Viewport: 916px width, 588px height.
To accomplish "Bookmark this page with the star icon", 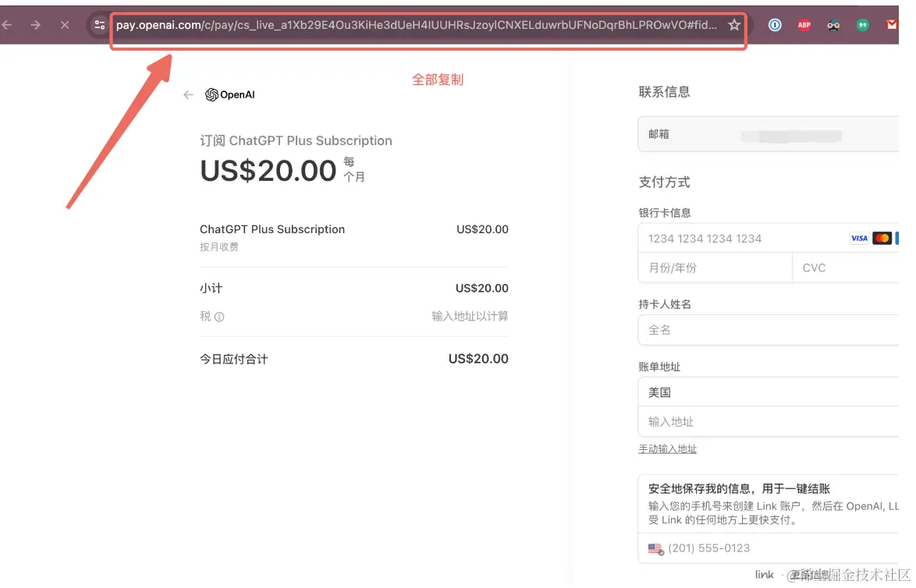I will pos(734,24).
